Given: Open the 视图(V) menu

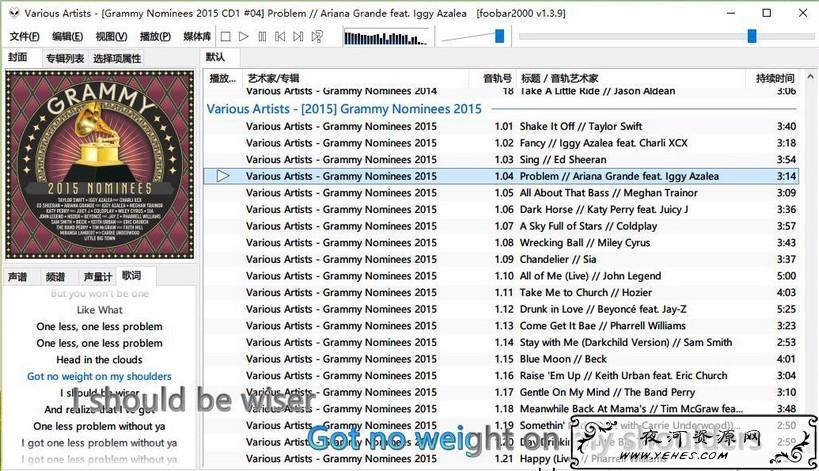Looking at the screenshot, I should pyautogui.click(x=111, y=36).
